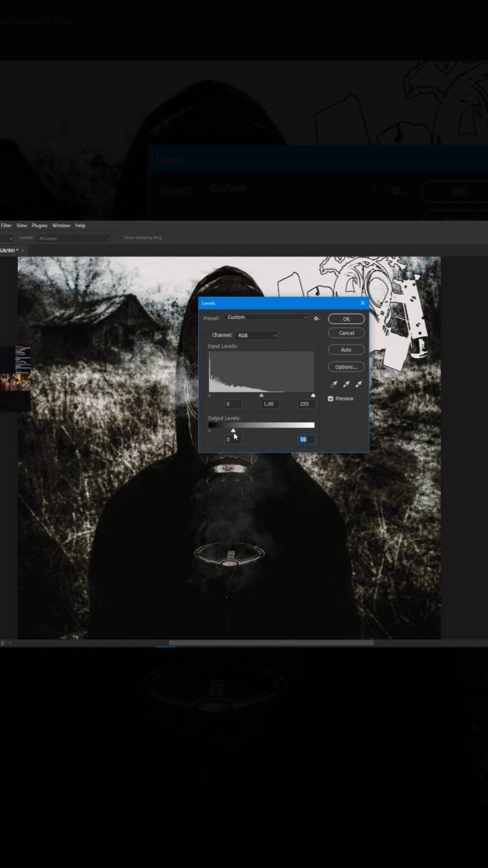The image size is (488, 868).
Task: Click the Auto button
Action: tap(347, 349)
